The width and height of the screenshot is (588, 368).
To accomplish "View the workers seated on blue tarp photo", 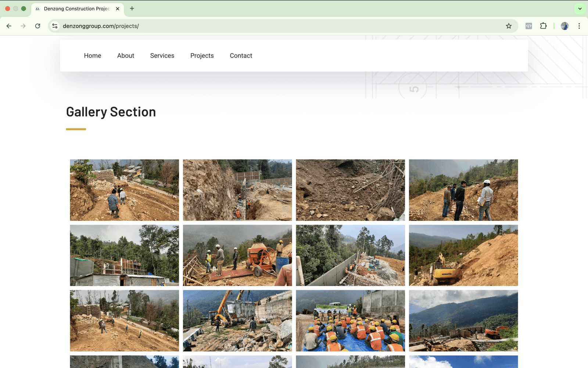I will 350,321.
